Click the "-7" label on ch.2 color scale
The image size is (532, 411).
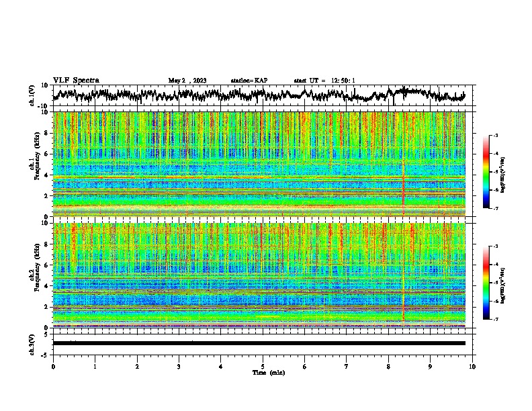point(496,320)
